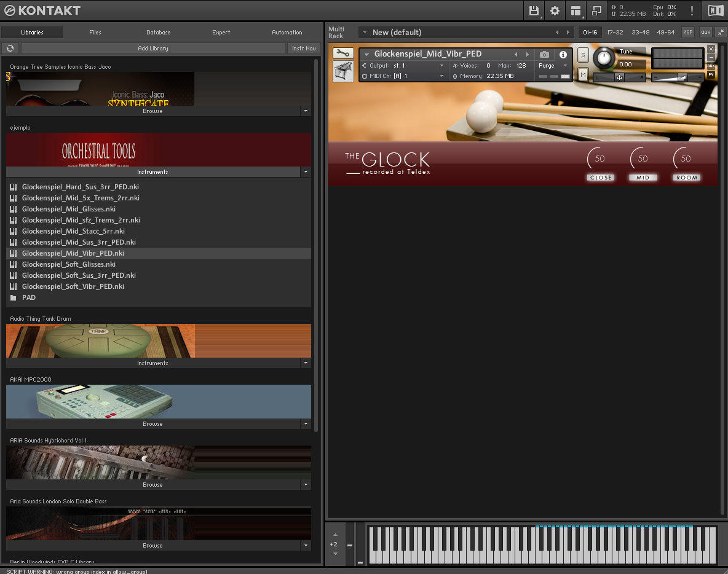
Task: Click the panic exclamation mark icon
Action: coord(692,10)
